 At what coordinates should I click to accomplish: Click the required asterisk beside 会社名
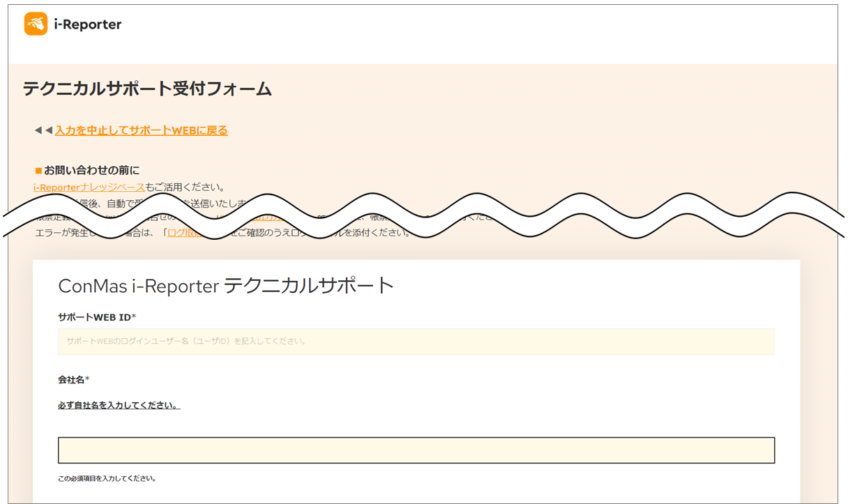[87, 380]
